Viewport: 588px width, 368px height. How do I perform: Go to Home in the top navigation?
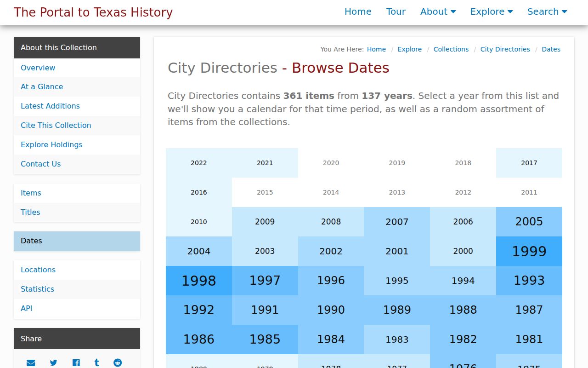pos(358,11)
